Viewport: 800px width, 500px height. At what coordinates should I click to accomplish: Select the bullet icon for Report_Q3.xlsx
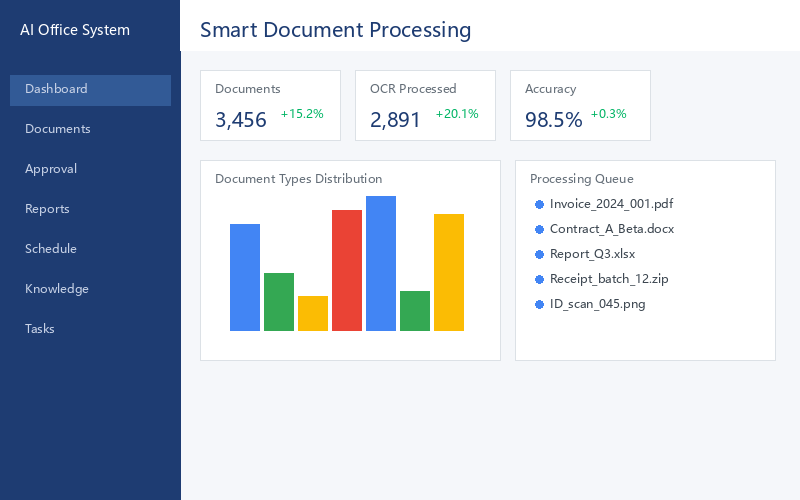(539, 255)
